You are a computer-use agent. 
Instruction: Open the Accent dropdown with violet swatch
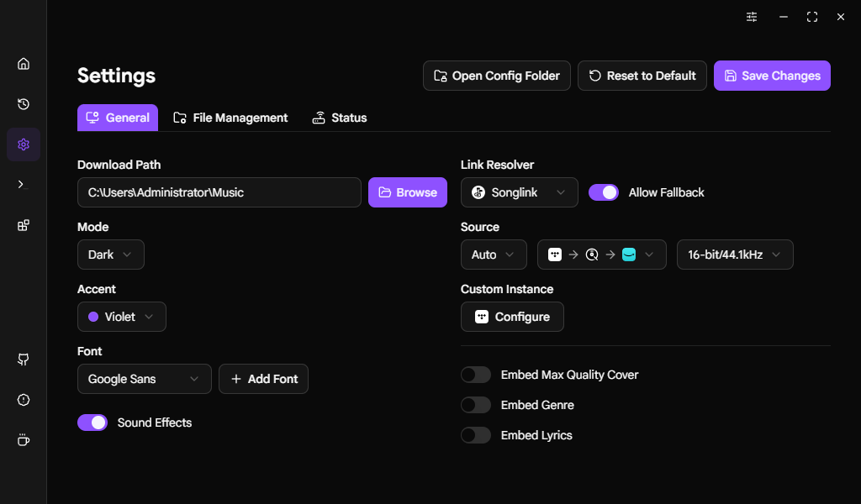click(x=121, y=317)
